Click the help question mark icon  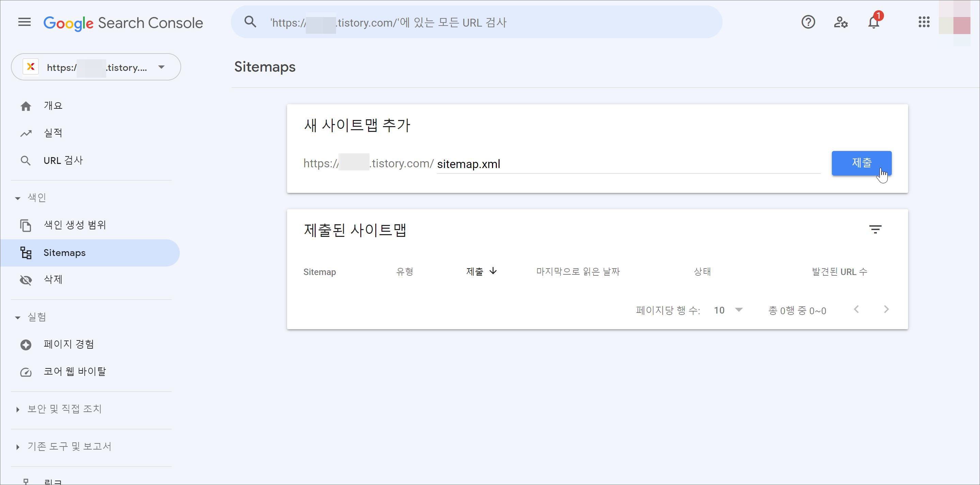coord(808,22)
